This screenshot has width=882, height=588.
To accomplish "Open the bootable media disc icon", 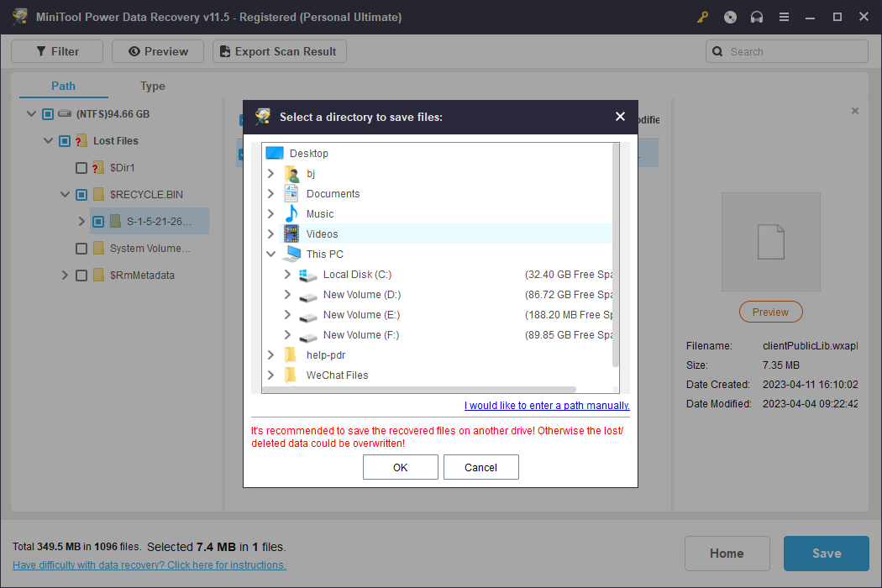I will pyautogui.click(x=730, y=17).
